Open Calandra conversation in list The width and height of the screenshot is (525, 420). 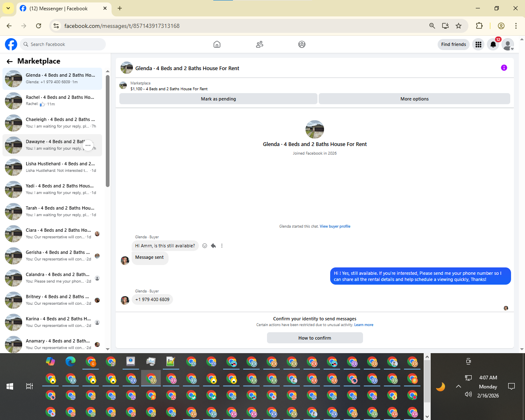[52, 278]
